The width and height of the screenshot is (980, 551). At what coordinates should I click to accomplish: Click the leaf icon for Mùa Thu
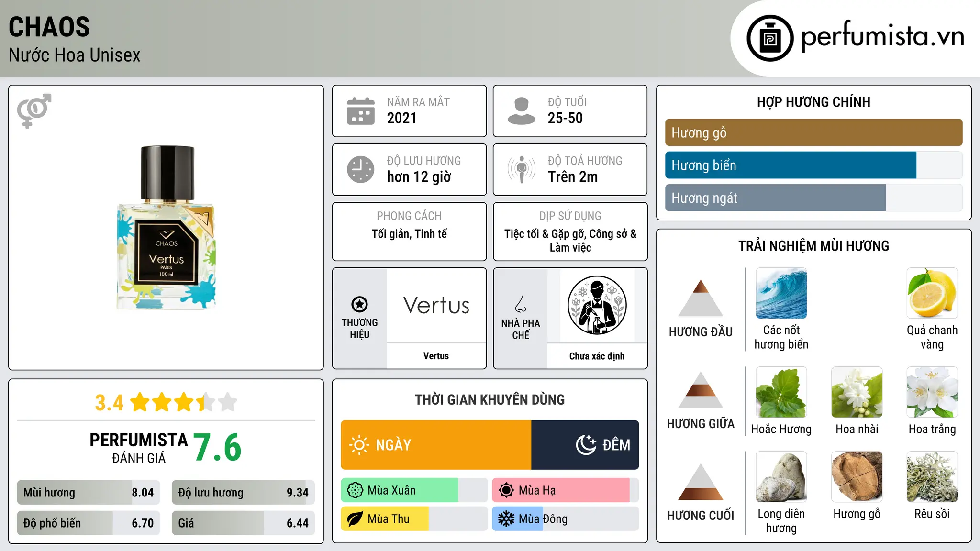pos(355,519)
